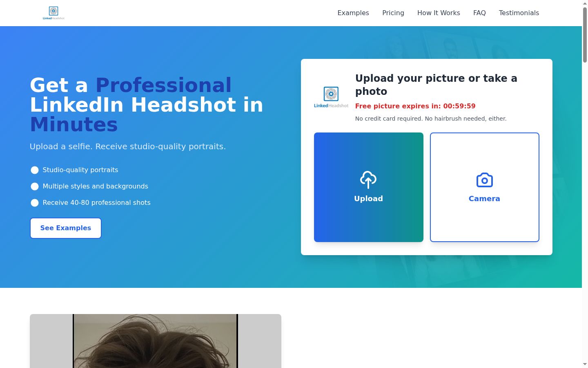Click the bullet beside Studio-quality portraits
The image size is (588, 368).
click(35, 170)
